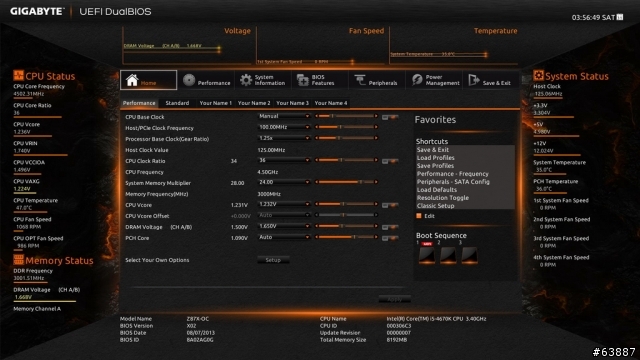Choose the Load Profiles shortcut

pyautogui.click(x=436, y=158)
